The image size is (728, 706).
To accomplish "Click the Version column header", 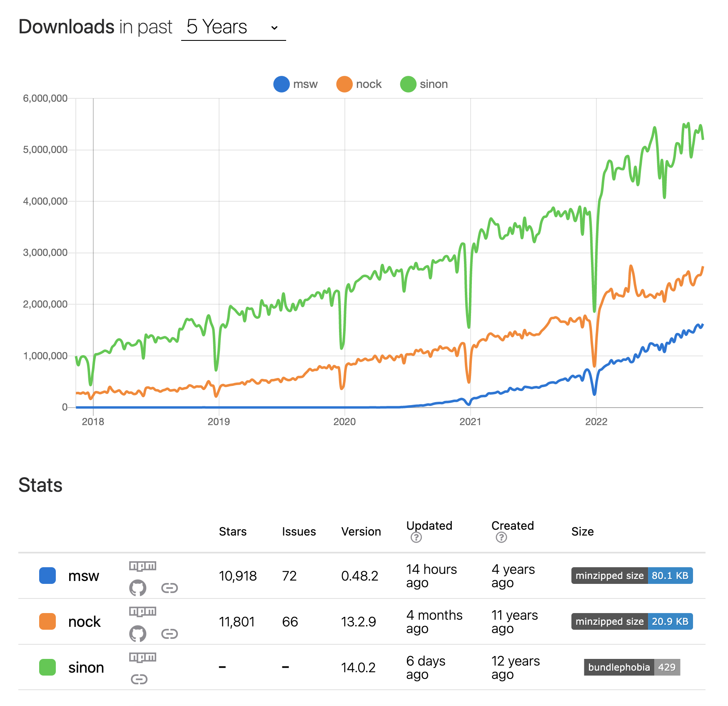I will pos(361,531).
